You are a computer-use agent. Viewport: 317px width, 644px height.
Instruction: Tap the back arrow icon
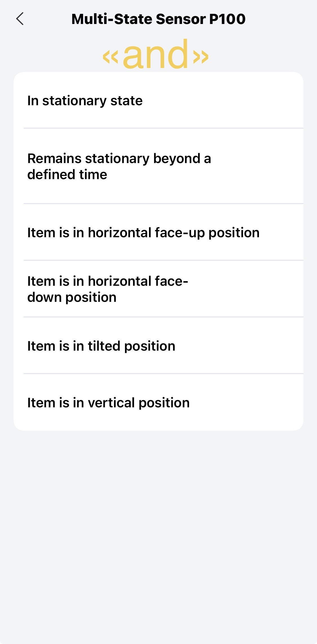point(20,19)
